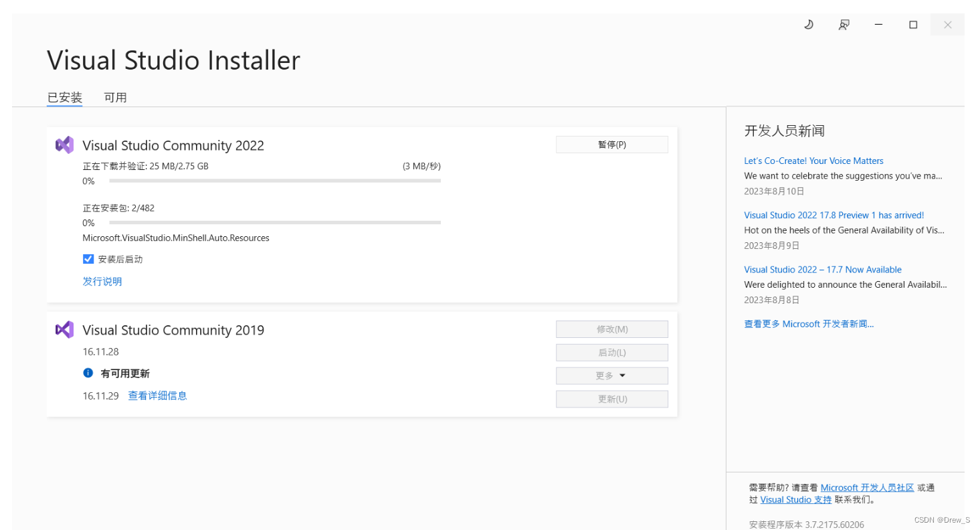The width and height of the screenshot is (980, 530).
Task: Click the installer version 3.7.2175.60206 text
Action: click(807, 525)
